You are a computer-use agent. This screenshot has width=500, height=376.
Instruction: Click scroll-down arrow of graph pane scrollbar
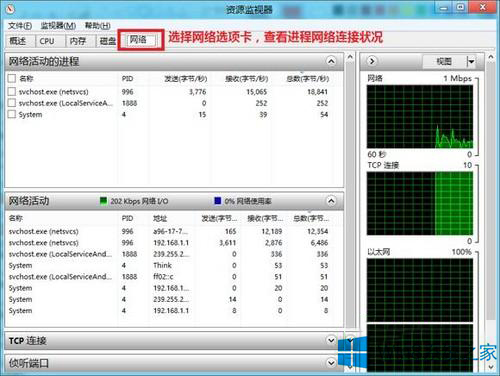pyautogui.click(x=490, y=367)
